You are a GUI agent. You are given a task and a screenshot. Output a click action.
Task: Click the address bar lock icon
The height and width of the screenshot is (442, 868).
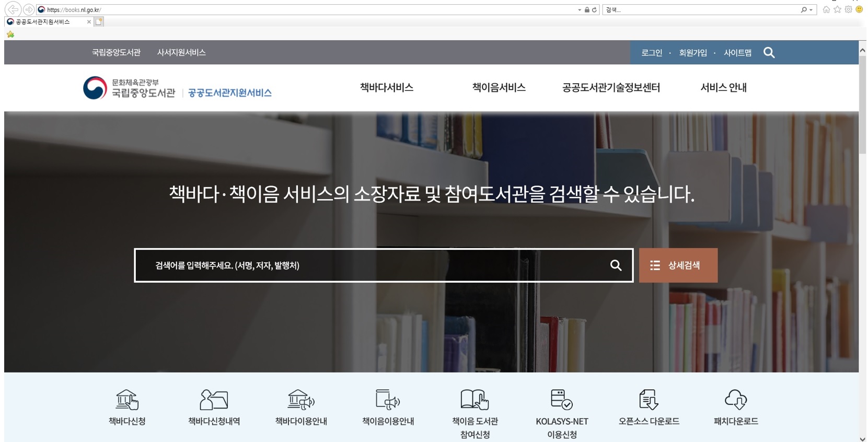587,10
